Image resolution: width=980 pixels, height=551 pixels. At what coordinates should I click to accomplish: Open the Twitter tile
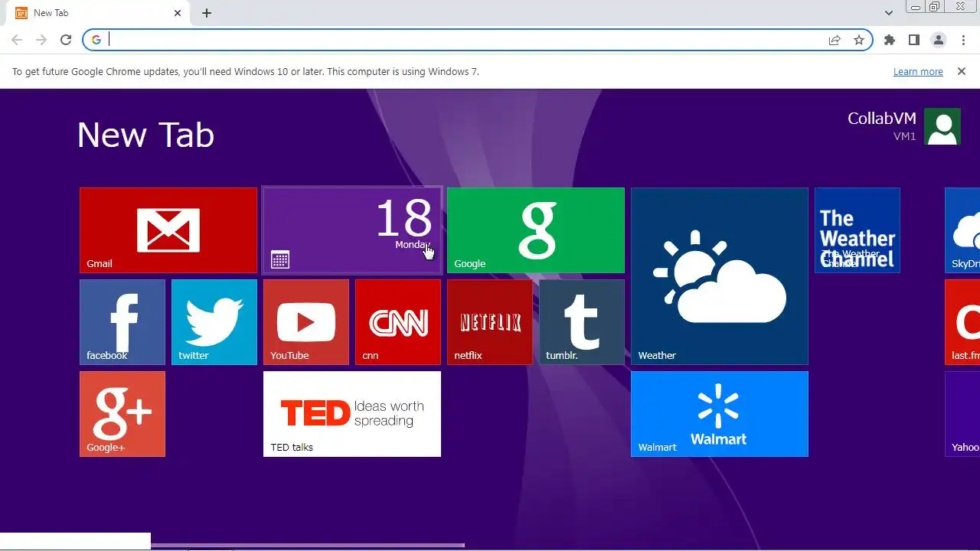tap(214, 322)
